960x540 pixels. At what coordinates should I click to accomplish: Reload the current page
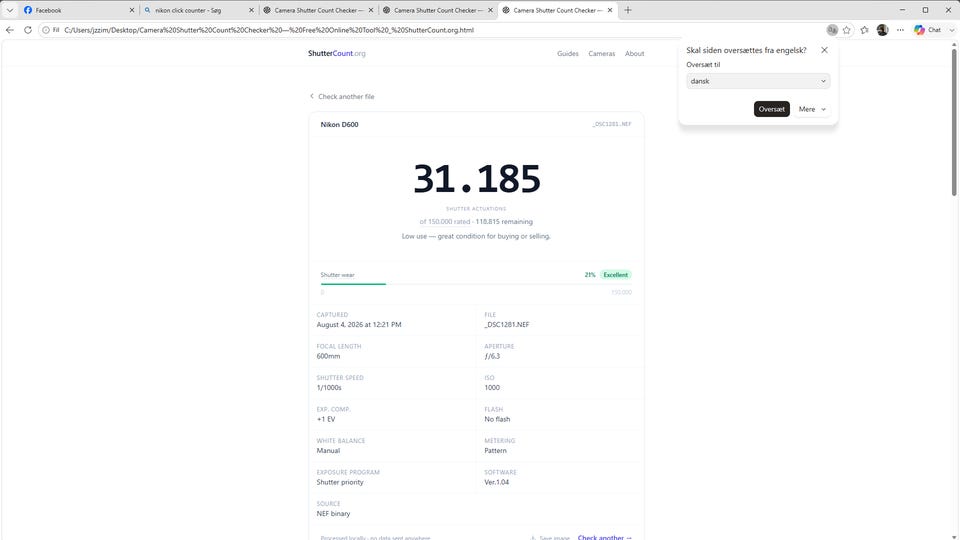(28, 30)
